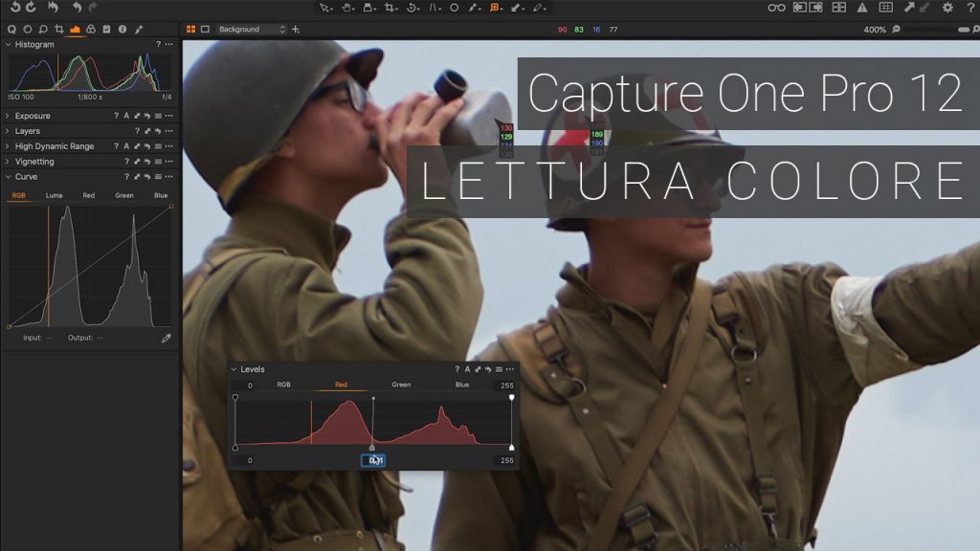Select the RGB curve tab
Image resolution: width=980 pixels, height=551 pixels.
19,195
